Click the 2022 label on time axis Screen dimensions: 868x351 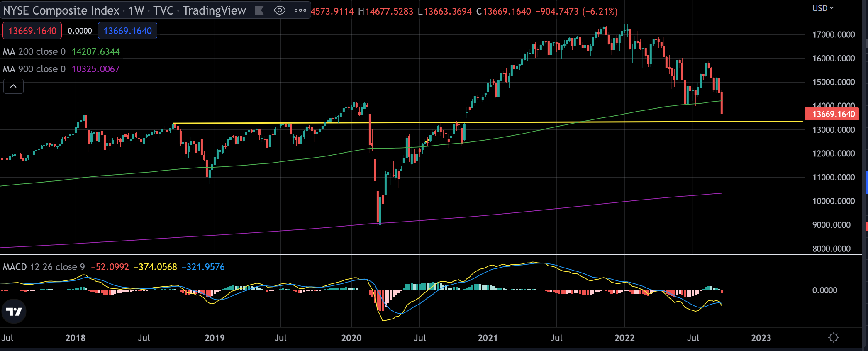point(624,338)
